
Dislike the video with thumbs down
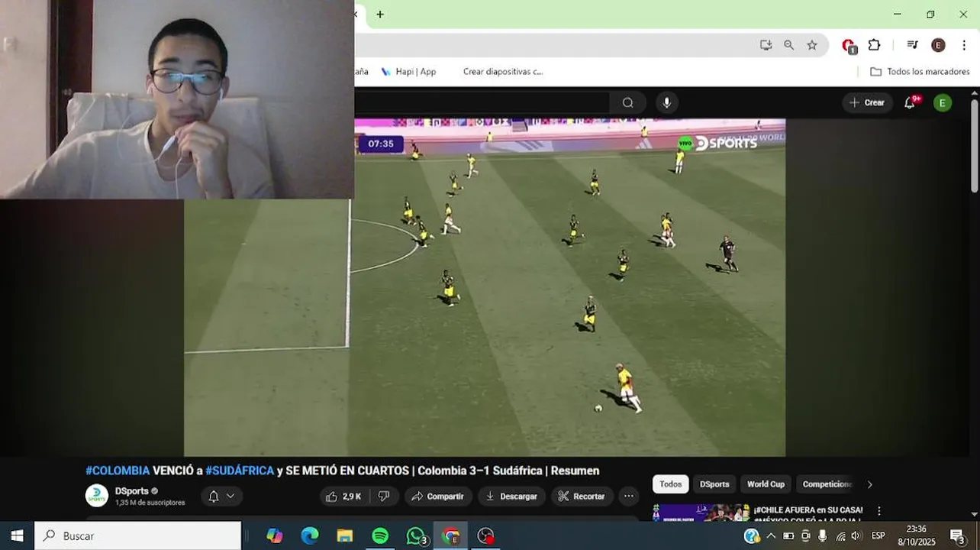pyautogui.click(x=384, y=497)
